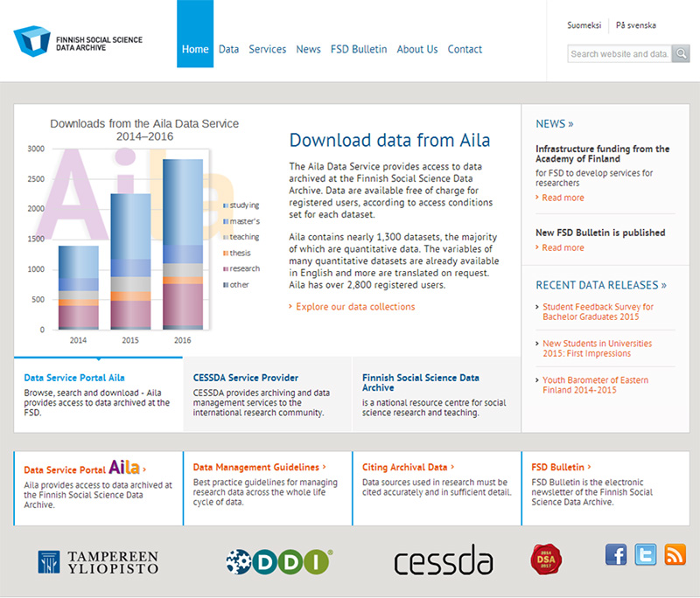Open the NEWS » heading link

coord(555,124)
